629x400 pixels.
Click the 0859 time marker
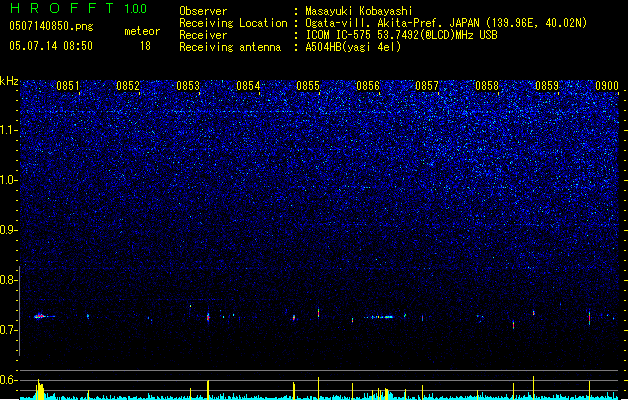pos(547,86)
